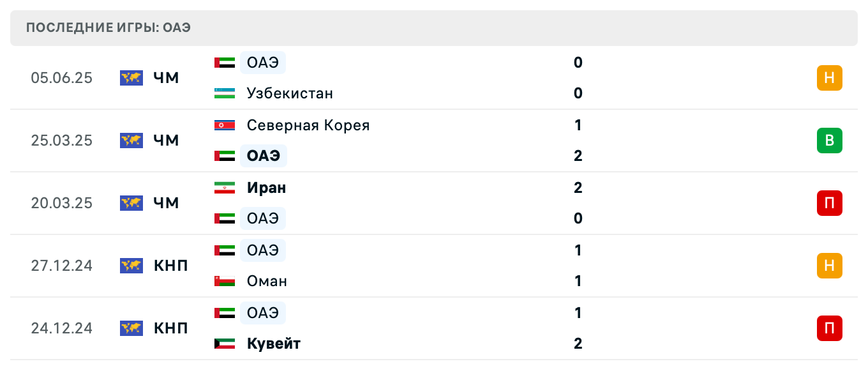Click the red П badge for the Иран loss
Viewport: 868px width, 373px height.
829,203
